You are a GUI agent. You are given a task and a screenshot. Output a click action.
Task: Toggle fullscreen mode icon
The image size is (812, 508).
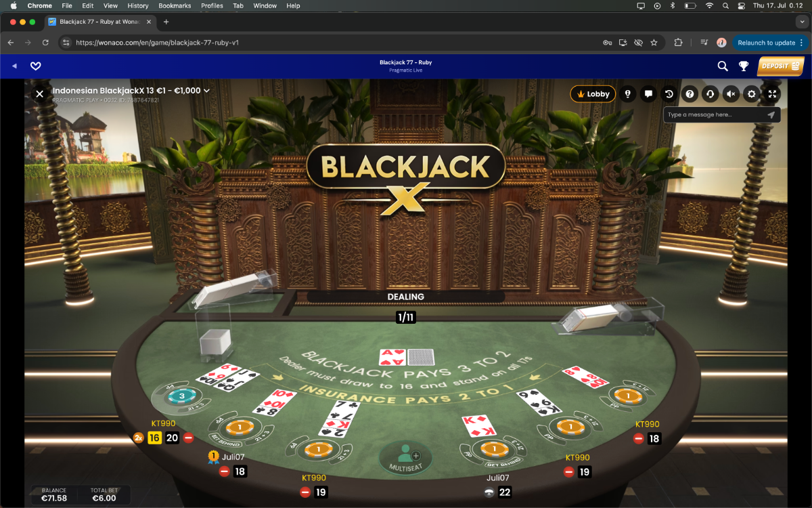772,94
